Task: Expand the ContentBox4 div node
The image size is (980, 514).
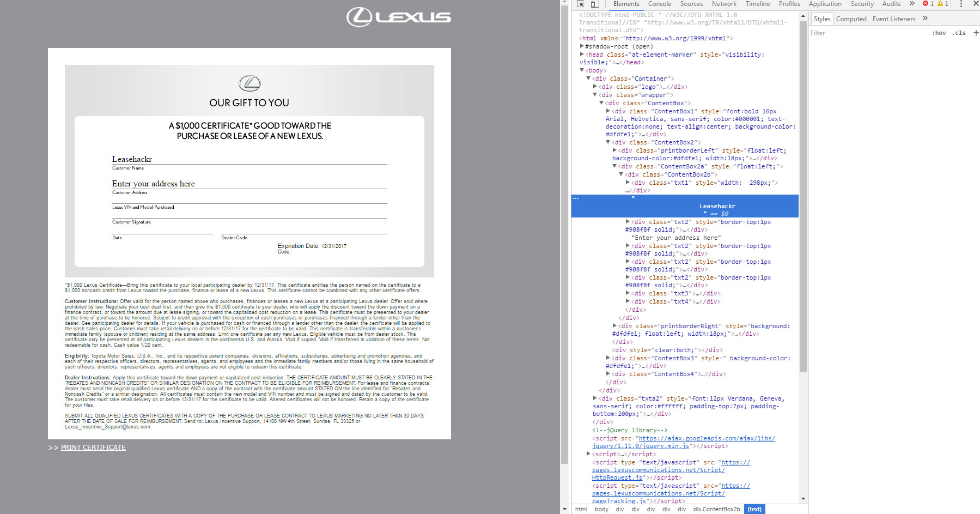Action: click(x=608, y=374)
